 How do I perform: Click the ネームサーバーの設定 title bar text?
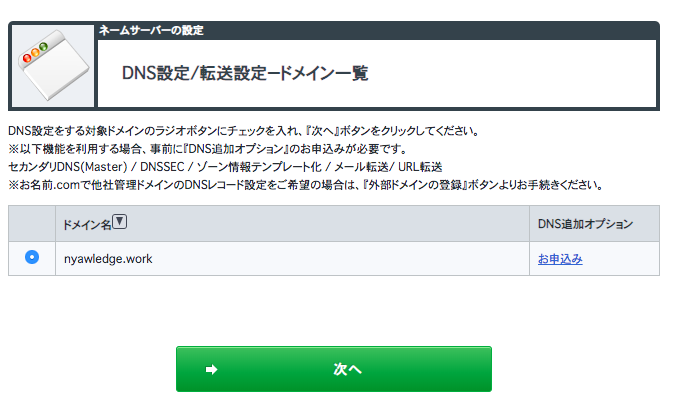coord(151,31)
